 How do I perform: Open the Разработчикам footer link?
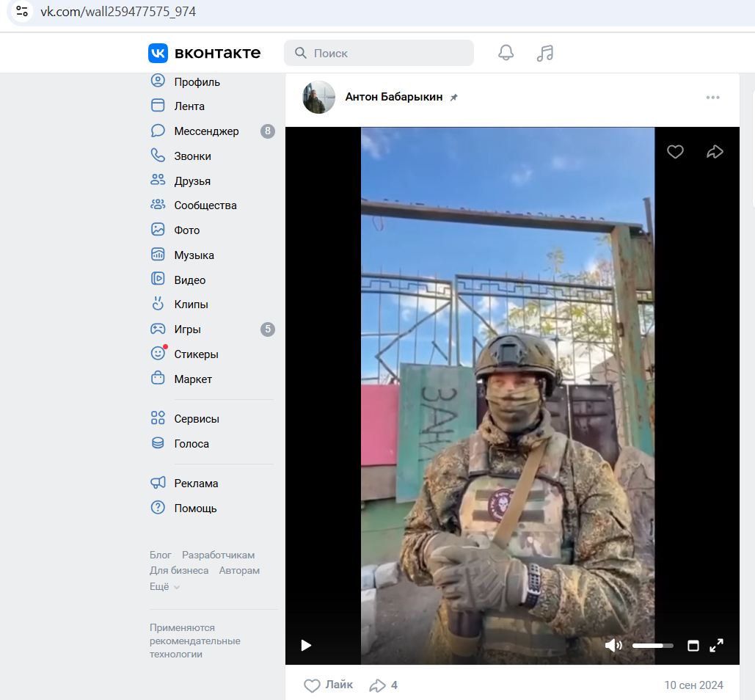(218, 555)
